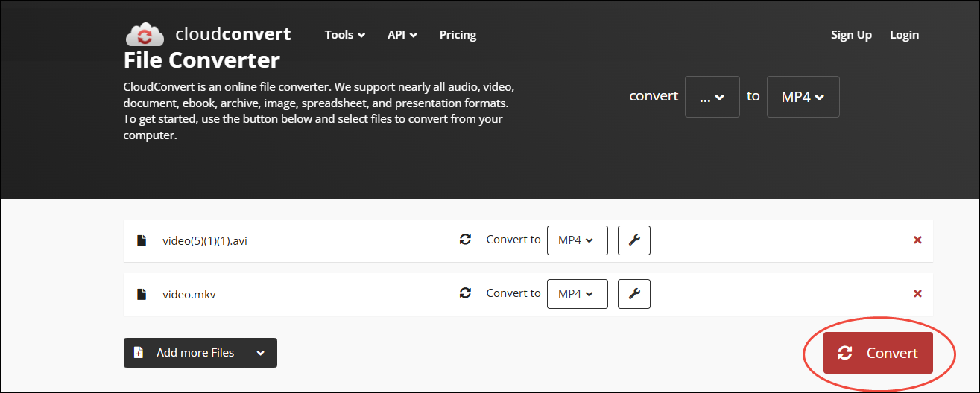The width and height of the screenshot is (980, 393).
Task: Click the Add more Files button
Action: (x=200, y=353)
